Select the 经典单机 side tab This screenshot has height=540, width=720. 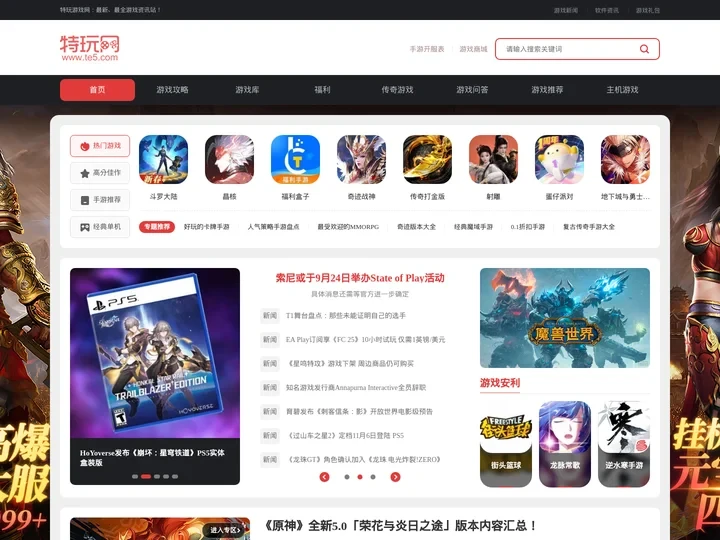(x=100, y=227)
